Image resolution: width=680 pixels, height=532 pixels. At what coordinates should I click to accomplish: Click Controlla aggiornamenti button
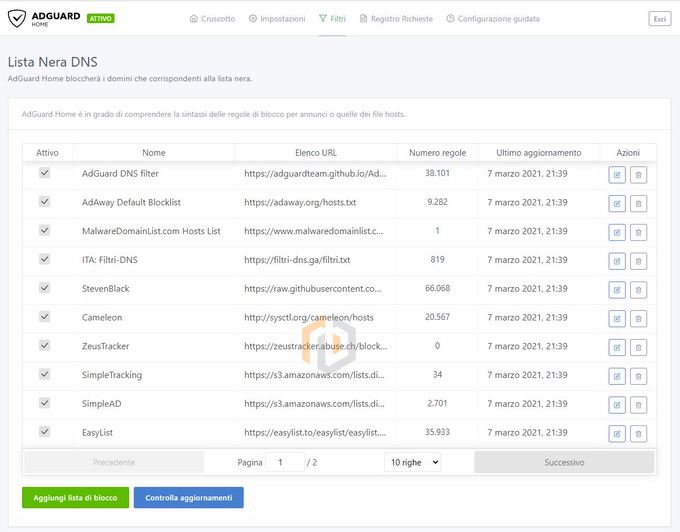(189, 497)
